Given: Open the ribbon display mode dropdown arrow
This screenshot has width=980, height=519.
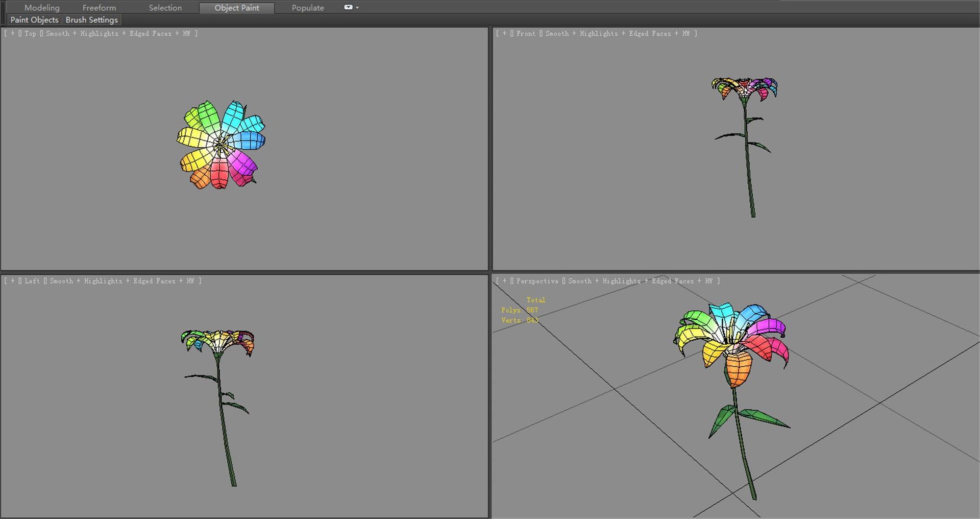Looking at the screenshot, I should point(357,8).
